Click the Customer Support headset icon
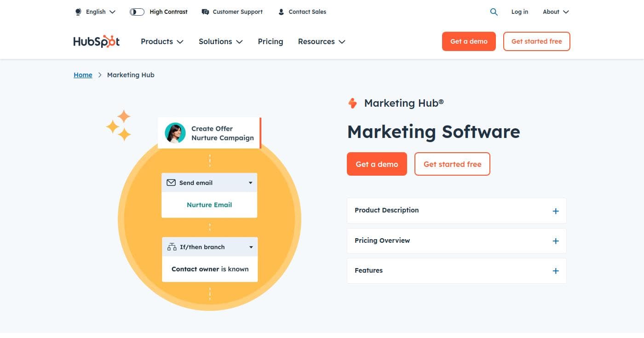The height and width of the screenshot is (338, 644). coord(205,11)
